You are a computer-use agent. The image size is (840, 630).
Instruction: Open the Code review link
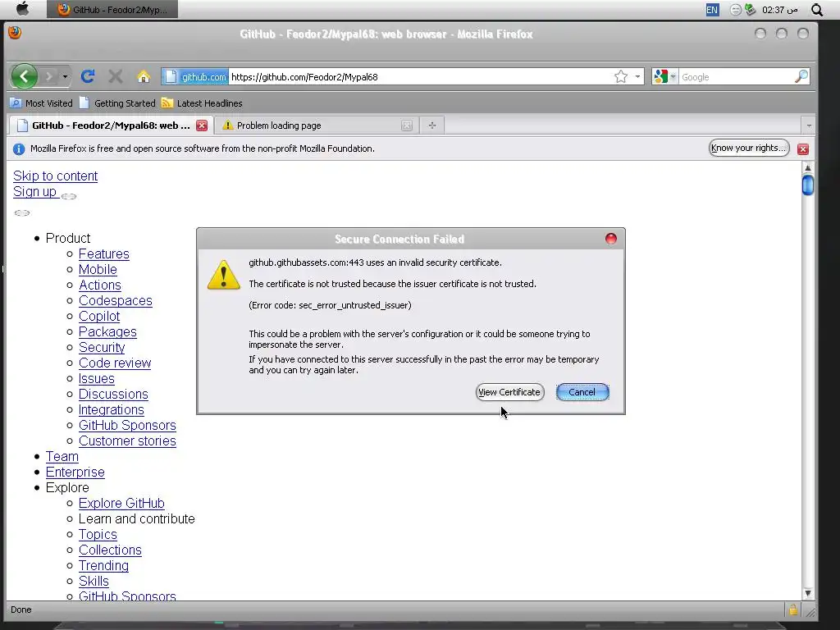pyautogui.click(x=115, y=363)
